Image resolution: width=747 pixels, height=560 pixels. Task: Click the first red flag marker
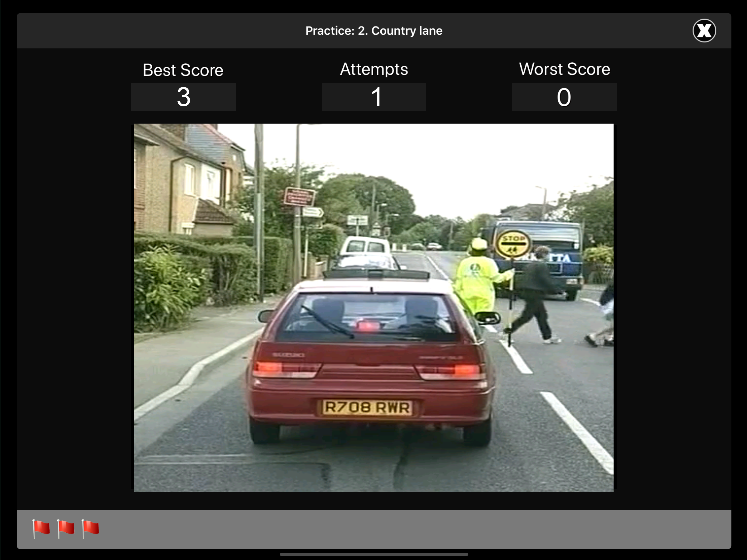(41, 529)
